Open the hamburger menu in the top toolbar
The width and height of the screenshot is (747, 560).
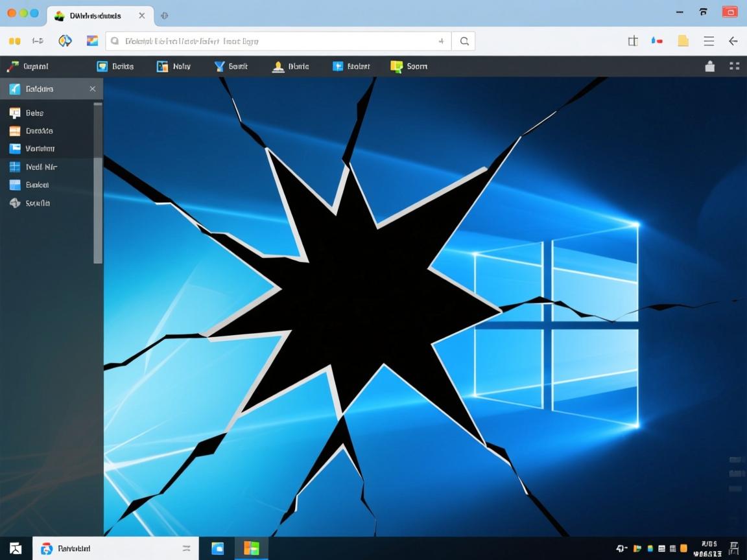click(709, 41)
